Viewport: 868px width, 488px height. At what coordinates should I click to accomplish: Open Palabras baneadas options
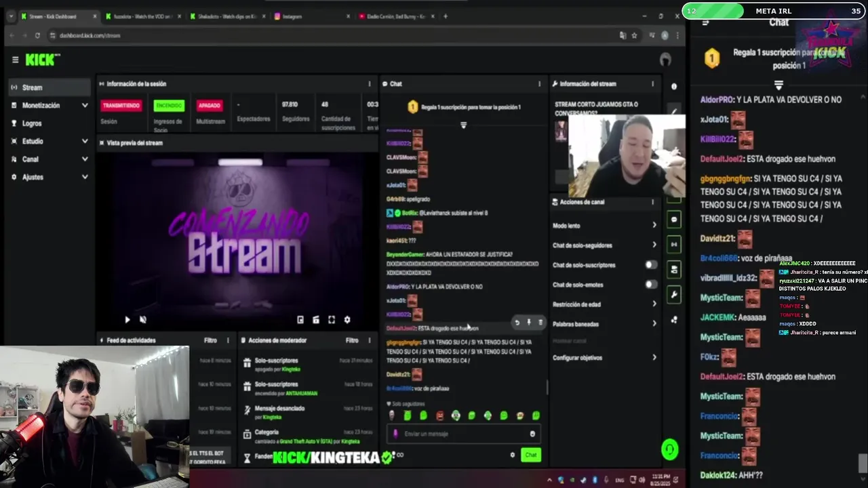[x=604, y=324]
